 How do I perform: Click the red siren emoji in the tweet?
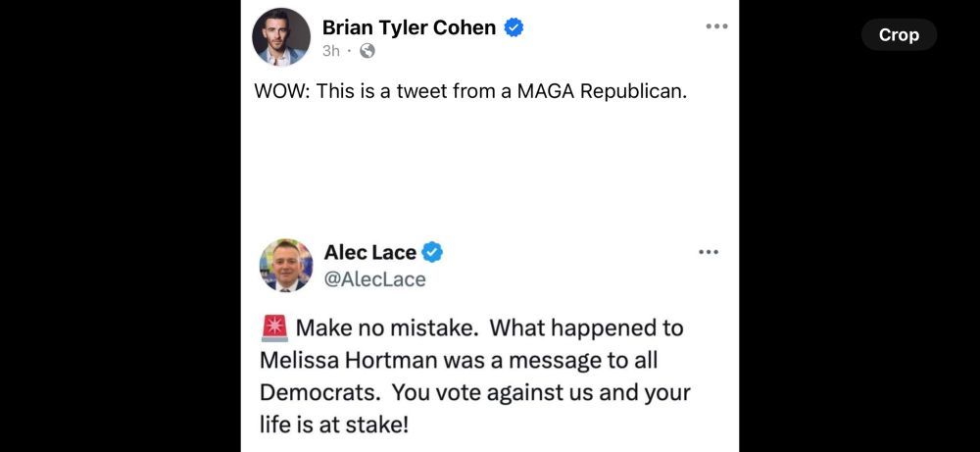(x=273, y=327)
